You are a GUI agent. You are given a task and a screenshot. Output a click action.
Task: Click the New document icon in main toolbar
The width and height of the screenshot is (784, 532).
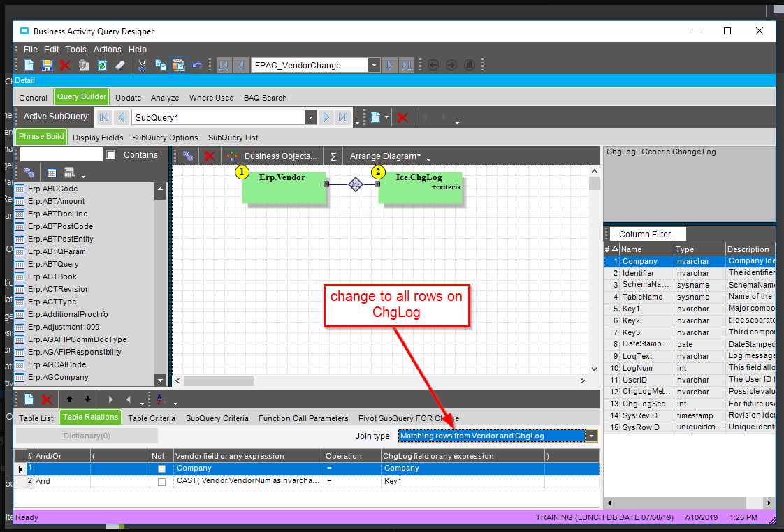click(29, 65)
